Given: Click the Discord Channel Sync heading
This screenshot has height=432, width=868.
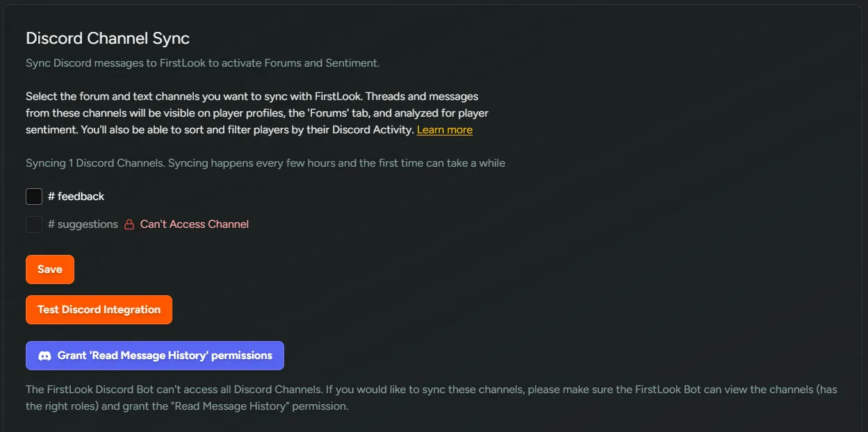Looking at the screenshot, I should 107,38.
